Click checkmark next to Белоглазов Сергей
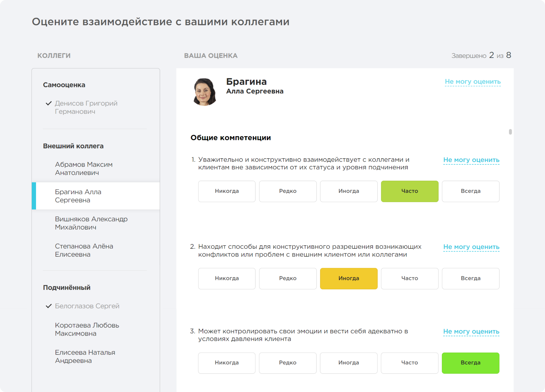 tap(49, 306)
